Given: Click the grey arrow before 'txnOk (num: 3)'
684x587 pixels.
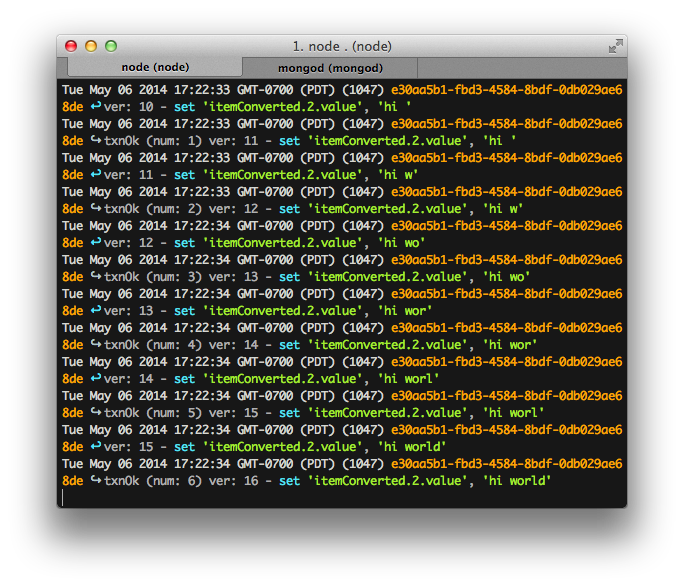Looking at the screenshot, I should pos(95,277).
